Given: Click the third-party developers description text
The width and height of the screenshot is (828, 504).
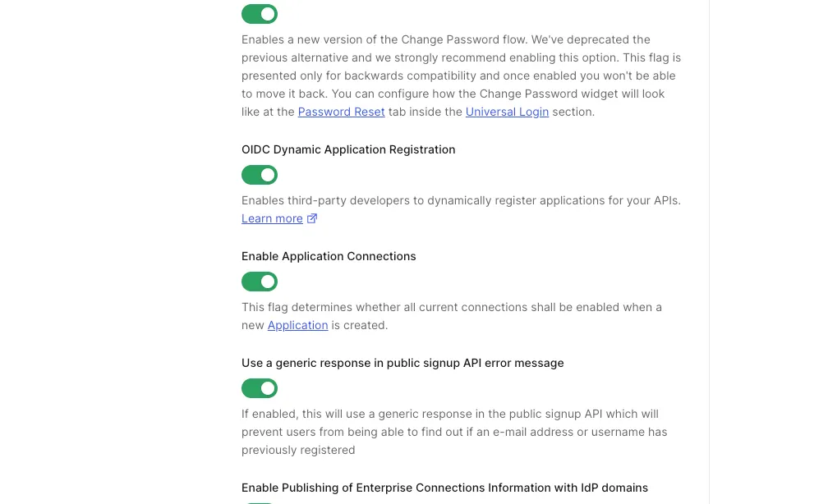Looking at the screenshot, I should (x=461, y=200).
